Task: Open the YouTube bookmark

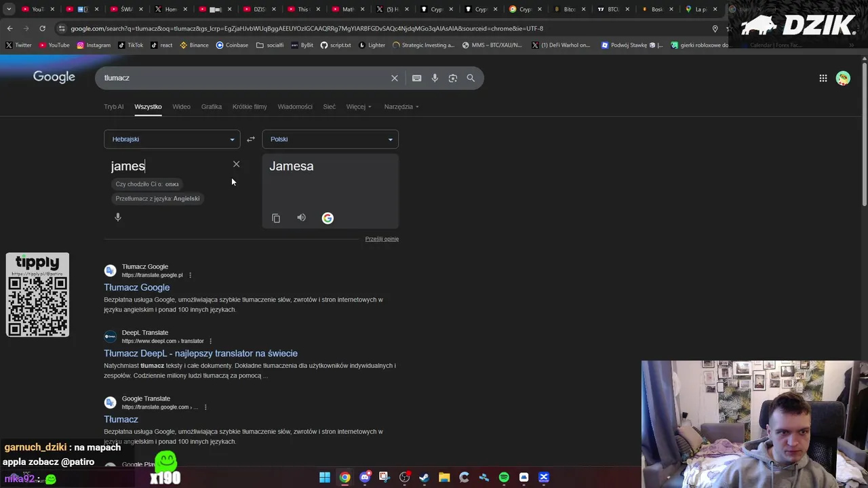Action: pos(54,45)
